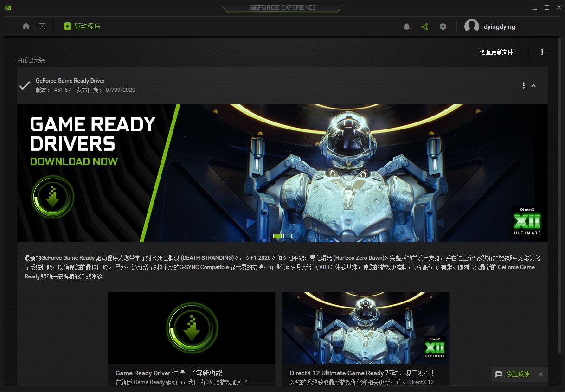
Task: Open the DirectX 12 Ultimate card thumbnail
Action: [366, 328]
